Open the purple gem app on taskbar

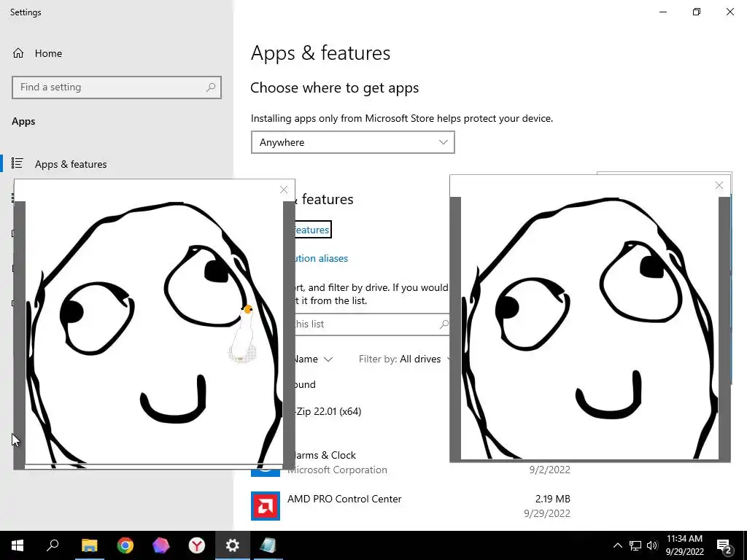(161, 545)
